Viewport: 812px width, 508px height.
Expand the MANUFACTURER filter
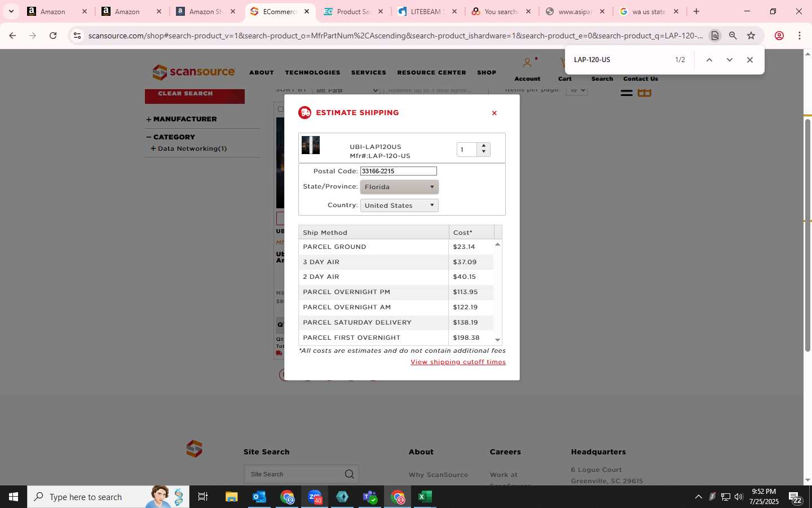click(x=181, y=119)
